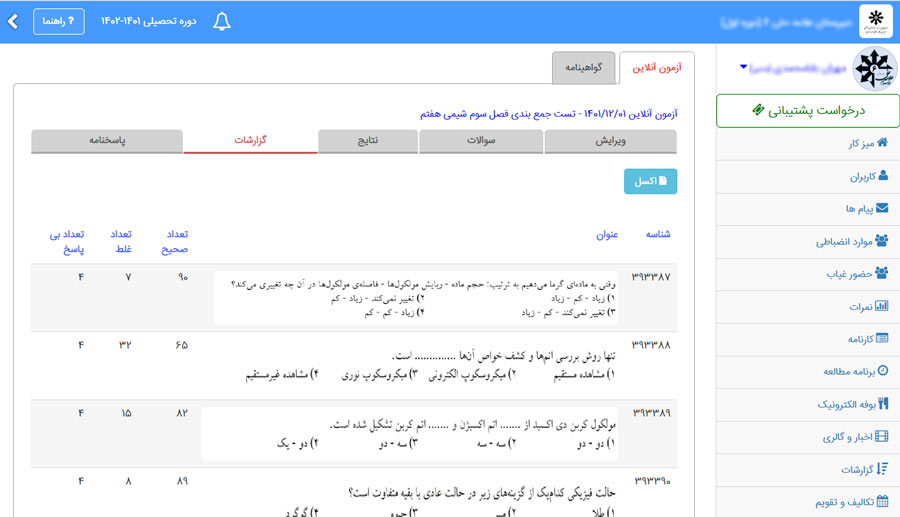Click the home icon next to میز کار
This screenshot has height=517, width=900.
(883, 142)
